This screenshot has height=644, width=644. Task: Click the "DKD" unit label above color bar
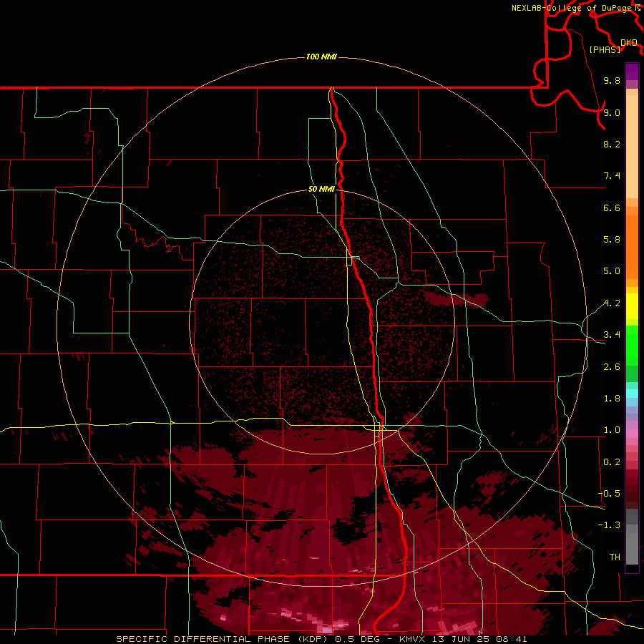click(x=629, y=43)
